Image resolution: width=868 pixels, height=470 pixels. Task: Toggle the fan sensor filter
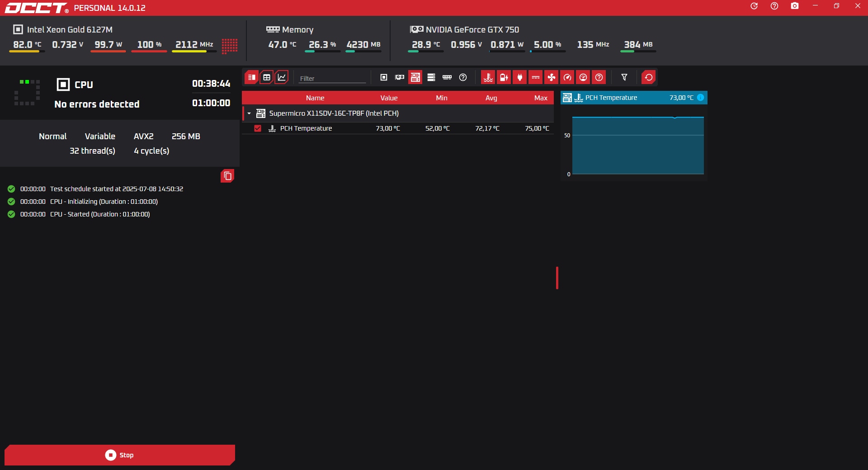[x=552, y=77]
